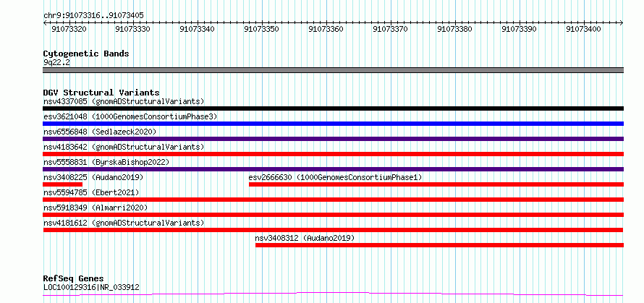Select variant label nsv5558831 (ByrskaBishop2022)
This screenshot has height=303, width=644.
click(x=106, y=162)
